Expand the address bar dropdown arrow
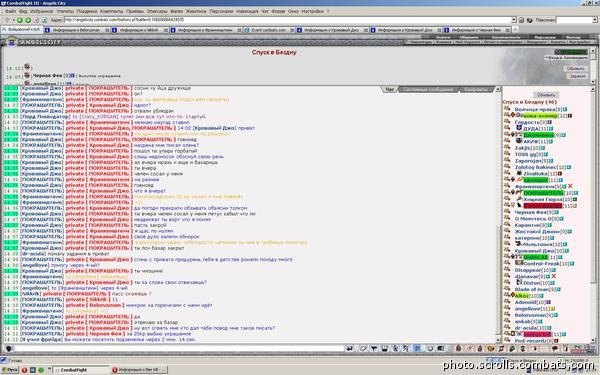 coord(514,20)
